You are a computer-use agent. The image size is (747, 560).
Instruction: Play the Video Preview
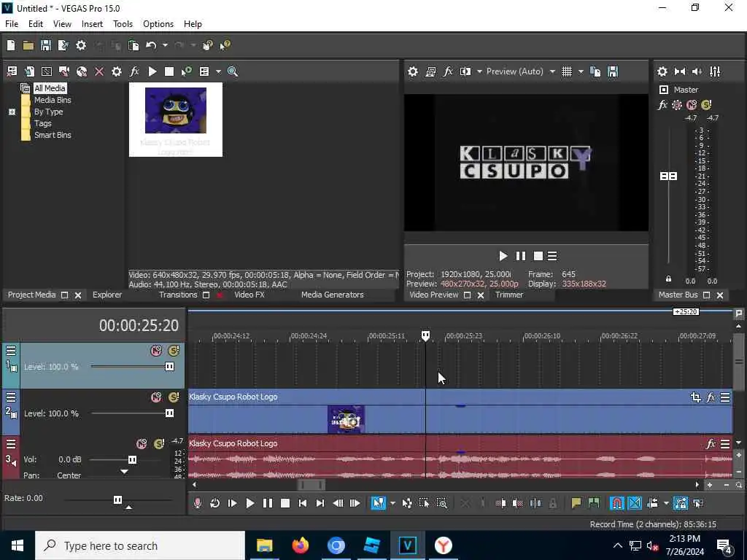pyautogui.click(x=503, y=256)
